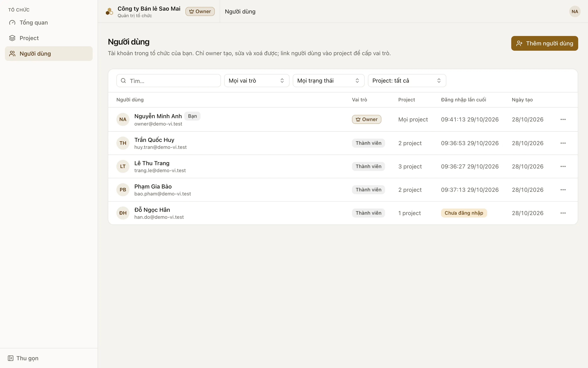Click the Thành viên badge for Trần Quốc Huy
588x368 pixels.
368,143
